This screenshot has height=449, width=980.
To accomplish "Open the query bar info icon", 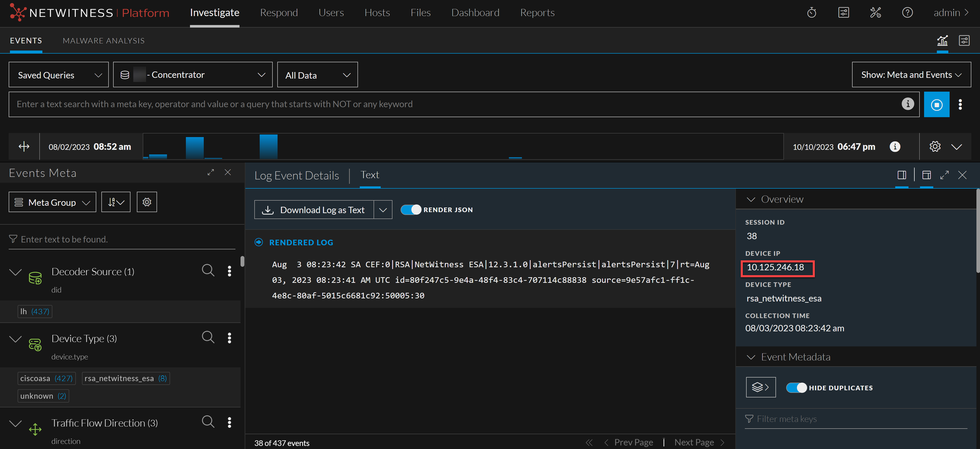I will click(907, 104).
